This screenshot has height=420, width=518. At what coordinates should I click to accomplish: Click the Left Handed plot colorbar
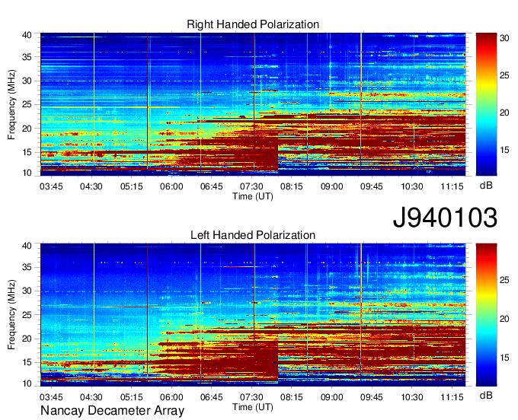click(486, 315)
